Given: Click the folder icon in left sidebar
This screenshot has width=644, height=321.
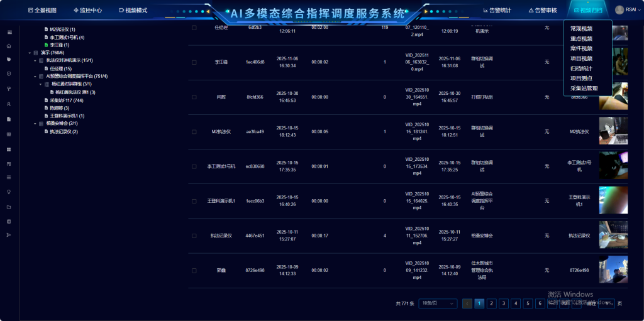Looking at the screenshot, I should point(9,207).
